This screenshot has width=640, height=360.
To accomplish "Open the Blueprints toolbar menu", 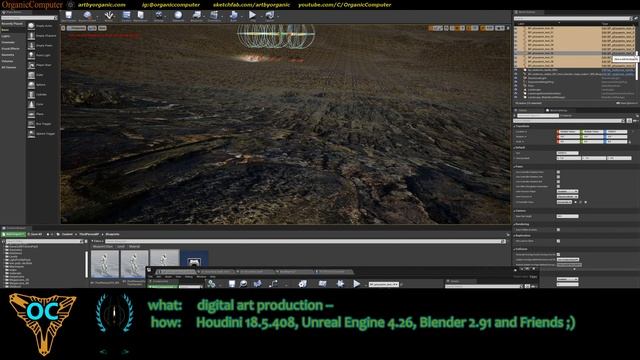I will [196, 16].
